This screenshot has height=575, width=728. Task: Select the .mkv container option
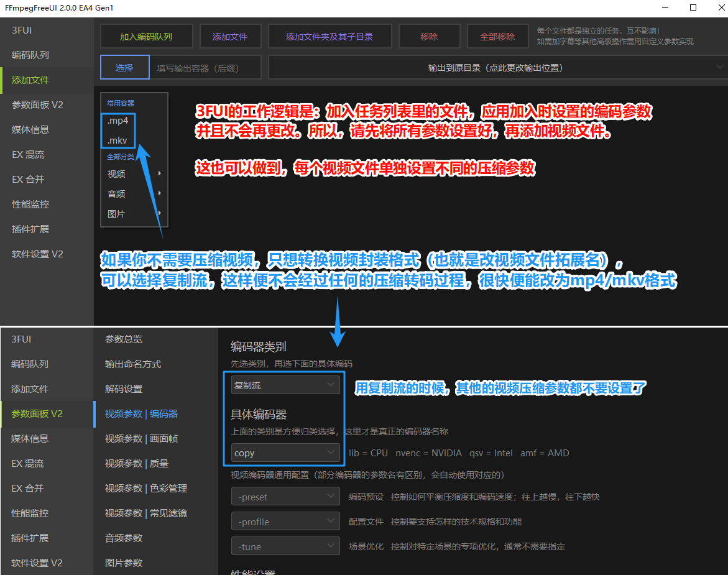pos(117,140)
